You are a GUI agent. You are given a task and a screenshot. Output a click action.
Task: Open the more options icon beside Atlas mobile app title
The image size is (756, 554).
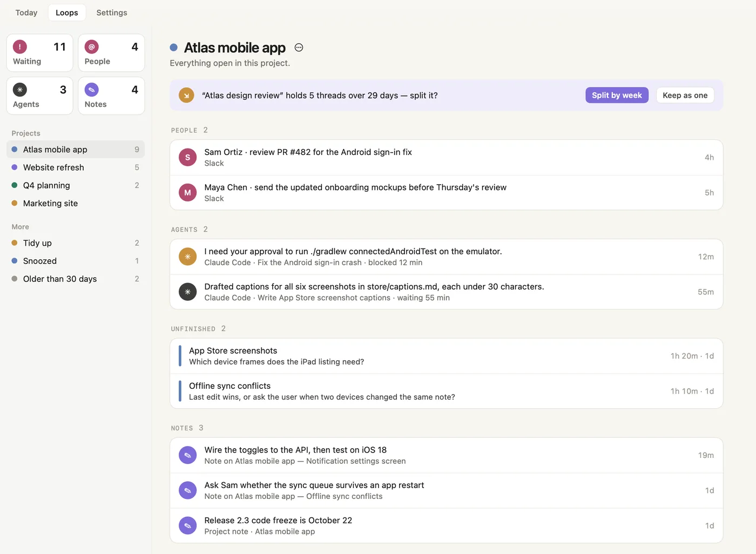click(x=299, y=48)
